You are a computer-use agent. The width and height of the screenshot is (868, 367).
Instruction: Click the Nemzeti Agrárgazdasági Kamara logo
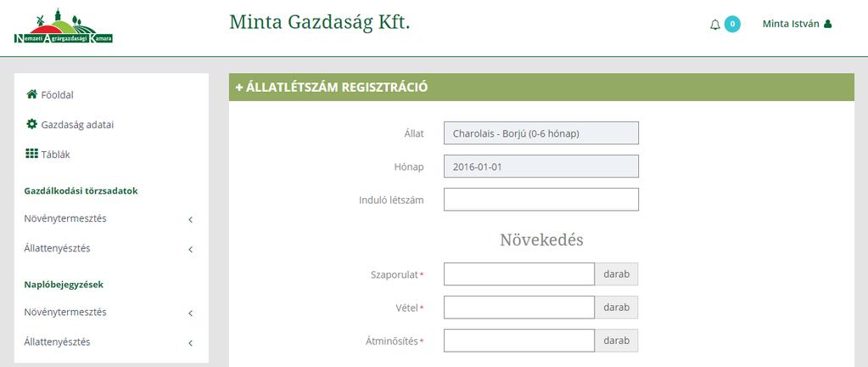pyautogui.click(x=64, y=26)
